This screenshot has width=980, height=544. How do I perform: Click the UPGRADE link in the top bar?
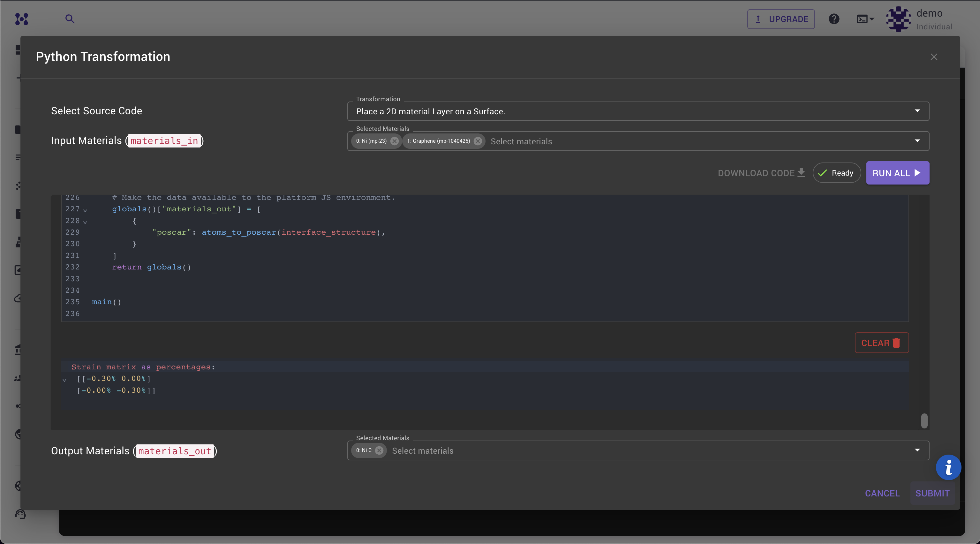(x=781, y=19)
